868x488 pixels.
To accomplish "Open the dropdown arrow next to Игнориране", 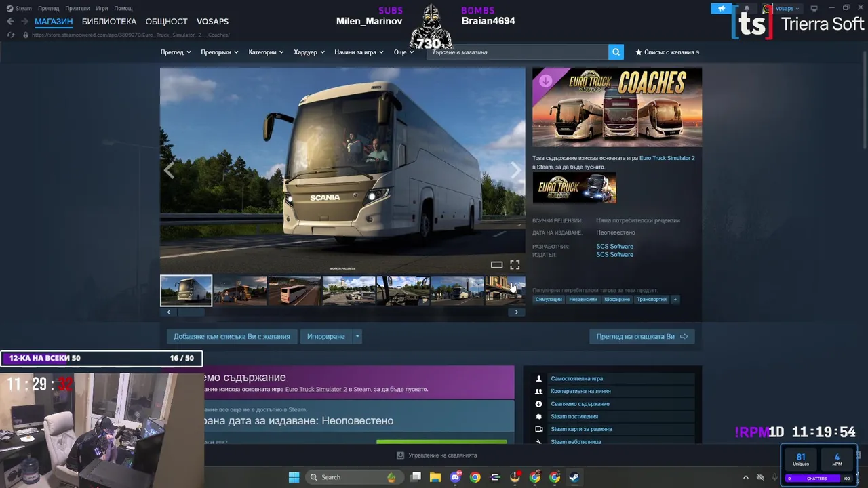I will coord(357,337).
